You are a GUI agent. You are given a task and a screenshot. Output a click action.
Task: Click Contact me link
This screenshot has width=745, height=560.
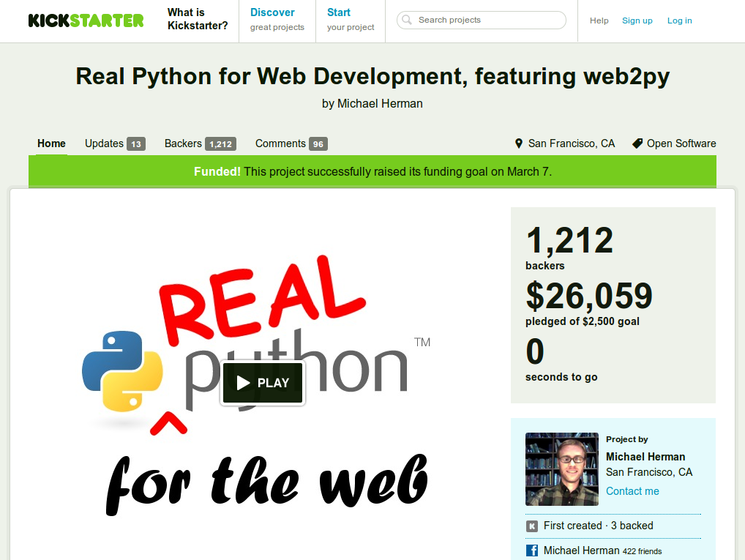(632, 491)
